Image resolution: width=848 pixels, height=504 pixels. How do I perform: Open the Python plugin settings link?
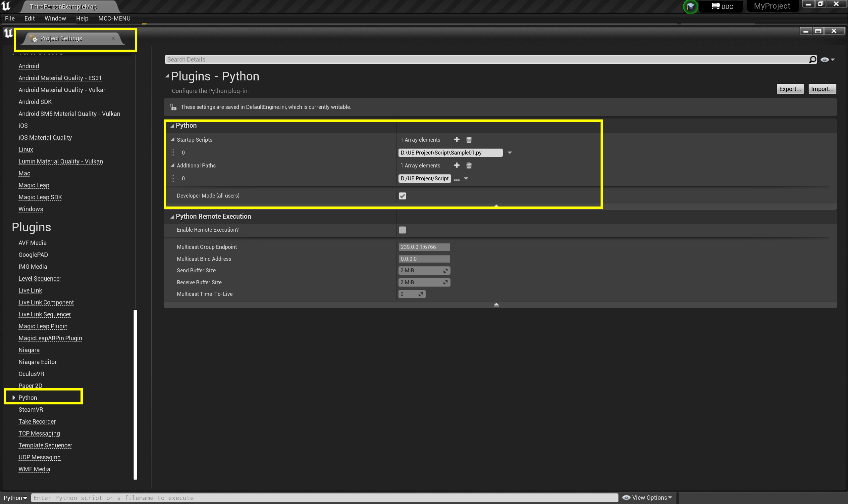click(28, 398)
